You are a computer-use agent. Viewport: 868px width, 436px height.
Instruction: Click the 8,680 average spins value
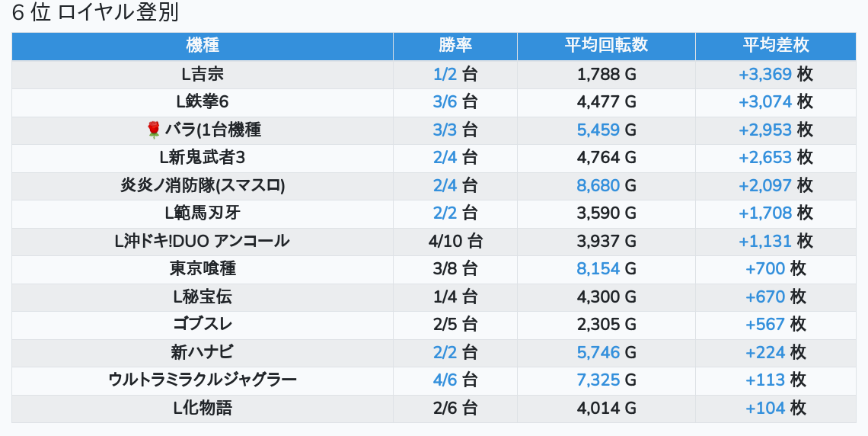point(598,186)
